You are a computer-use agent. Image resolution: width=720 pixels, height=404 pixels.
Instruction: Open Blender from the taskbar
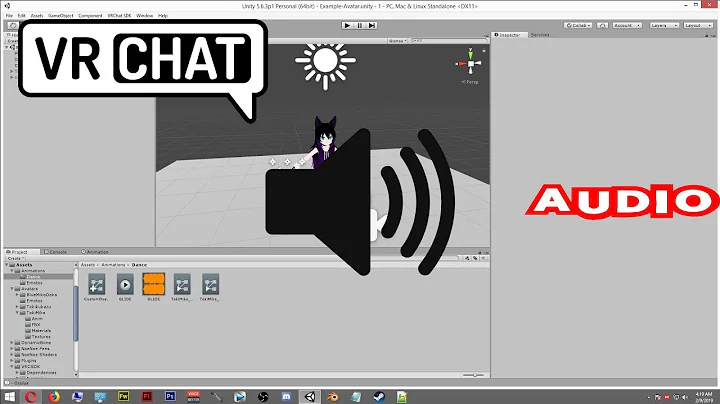[333, 396]
